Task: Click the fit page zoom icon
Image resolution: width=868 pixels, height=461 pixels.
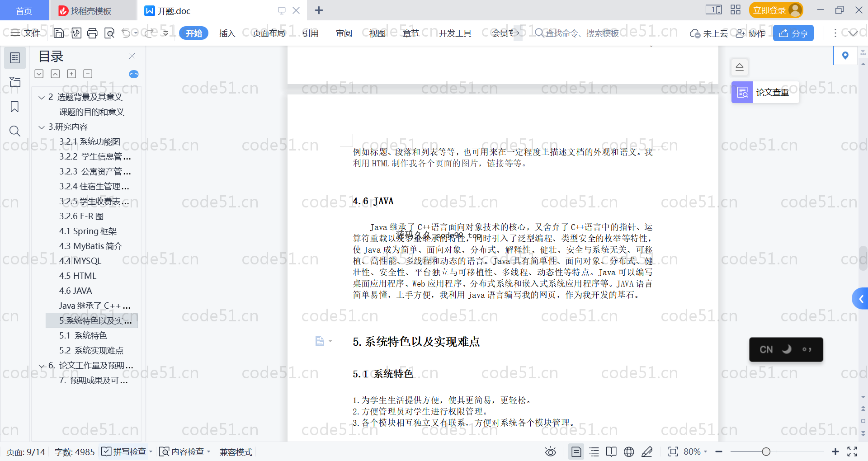Action: [673, 452]
